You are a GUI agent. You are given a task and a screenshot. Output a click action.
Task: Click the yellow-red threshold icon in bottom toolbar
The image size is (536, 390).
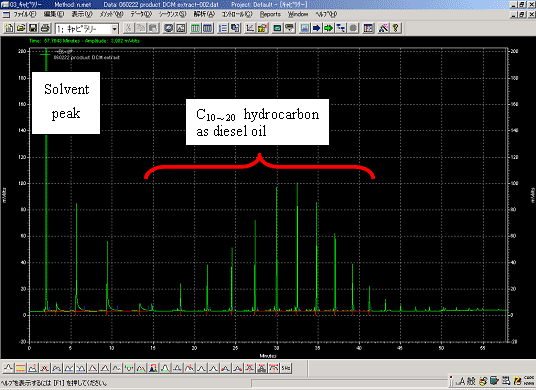click(21, 368)
